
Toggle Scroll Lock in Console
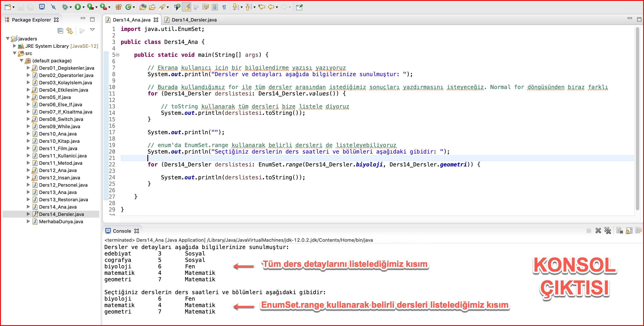pos(629,231)
